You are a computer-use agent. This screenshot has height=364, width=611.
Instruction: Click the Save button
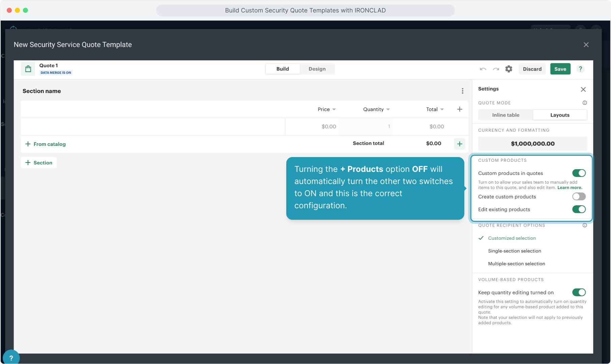coord(560,69)
